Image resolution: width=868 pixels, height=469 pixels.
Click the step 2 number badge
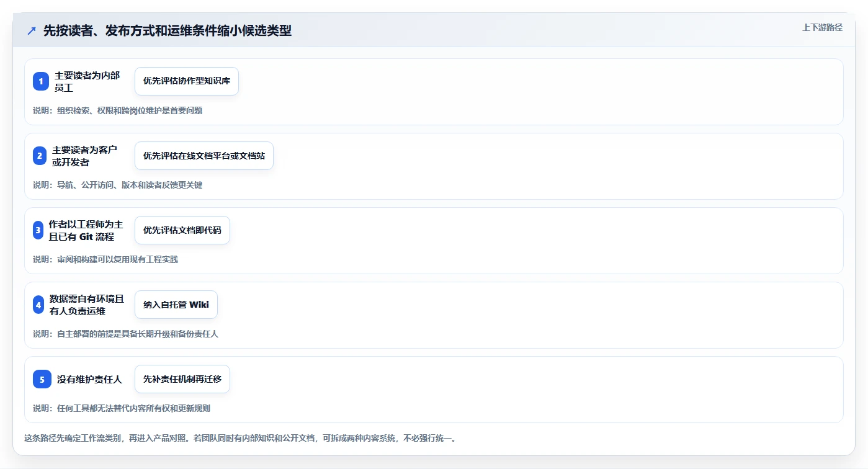pyautogui.click(x=40, y=156)
